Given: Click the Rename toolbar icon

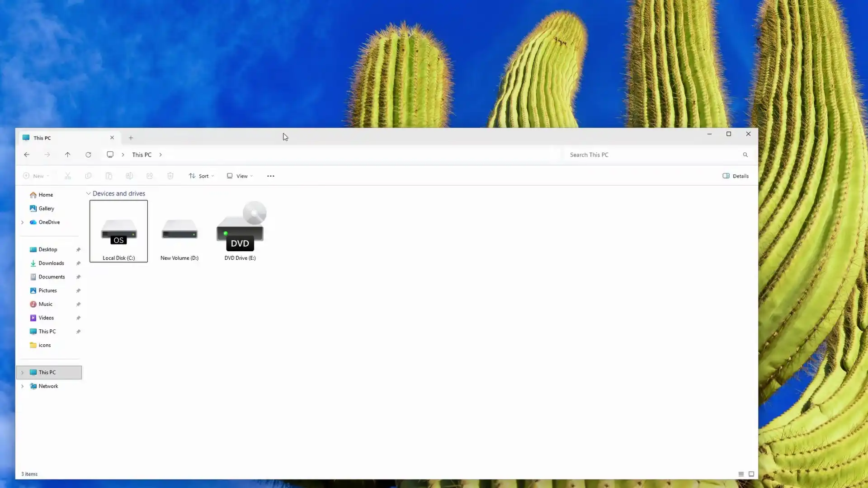Looking at the screenshot, I should 129,176.
